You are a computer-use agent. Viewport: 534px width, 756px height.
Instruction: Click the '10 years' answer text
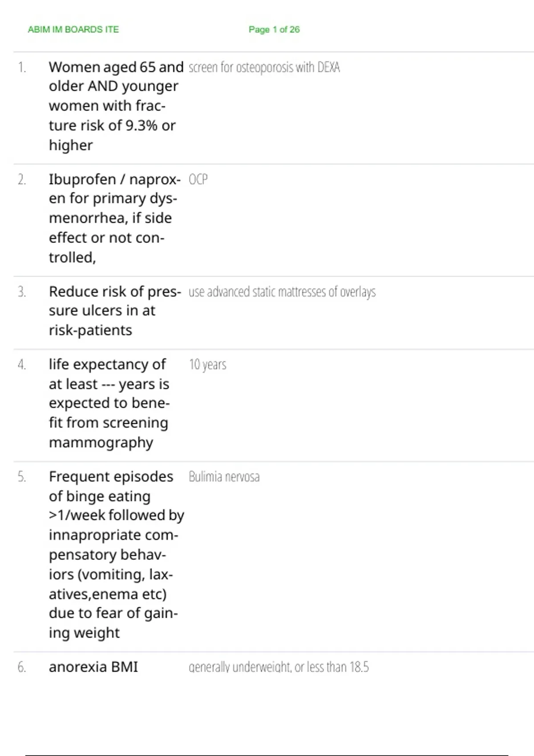207,365
